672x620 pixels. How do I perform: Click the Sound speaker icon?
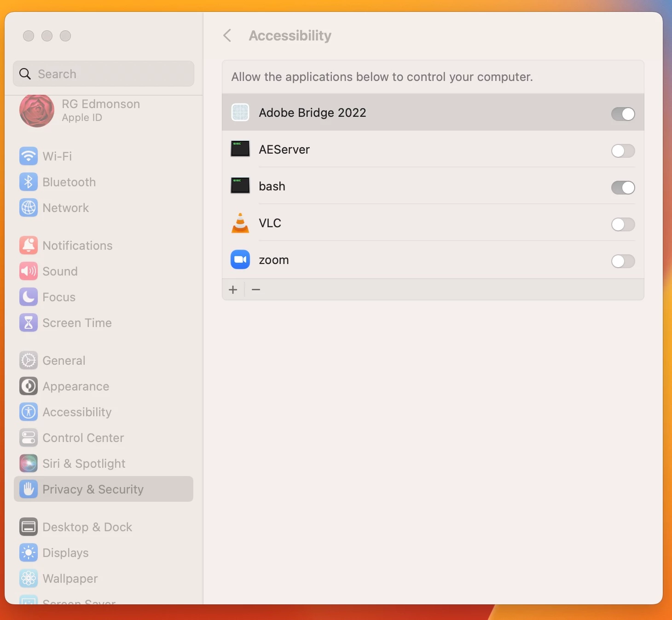pyautogui.click(x=29, y=271)
